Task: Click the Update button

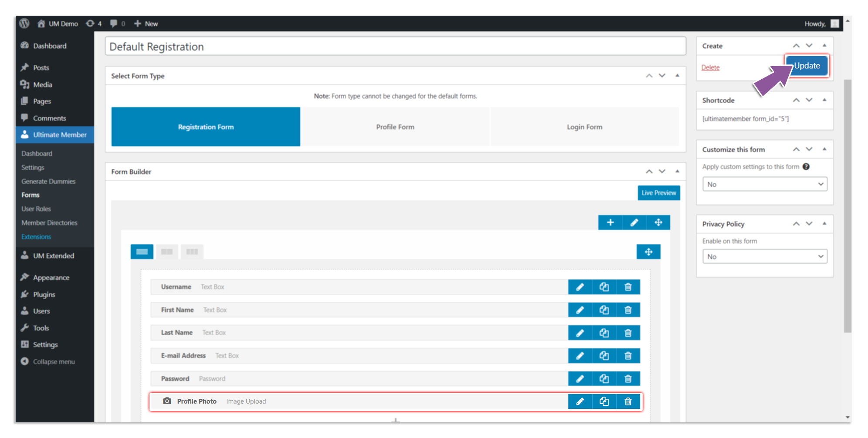Action: point(807,66)
